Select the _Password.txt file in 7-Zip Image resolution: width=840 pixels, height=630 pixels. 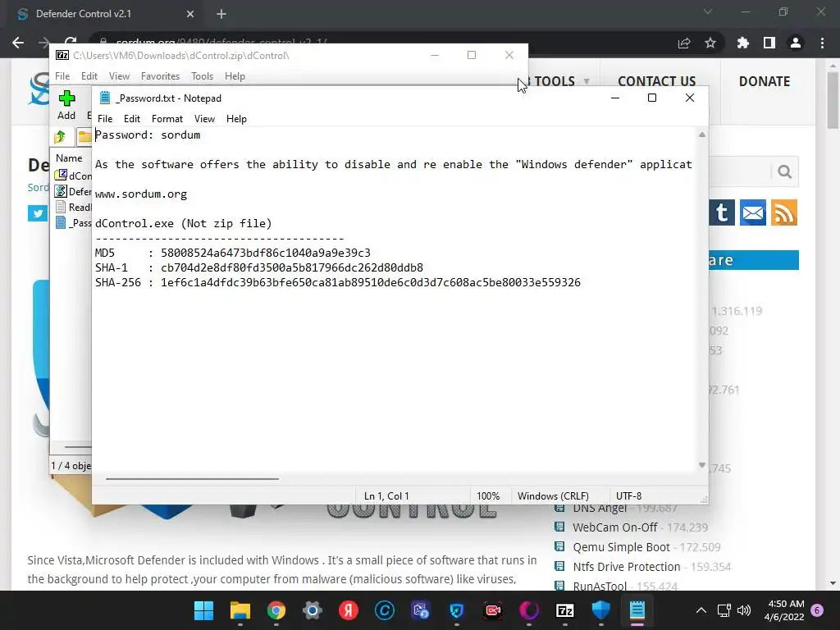[x=73, y=223]
